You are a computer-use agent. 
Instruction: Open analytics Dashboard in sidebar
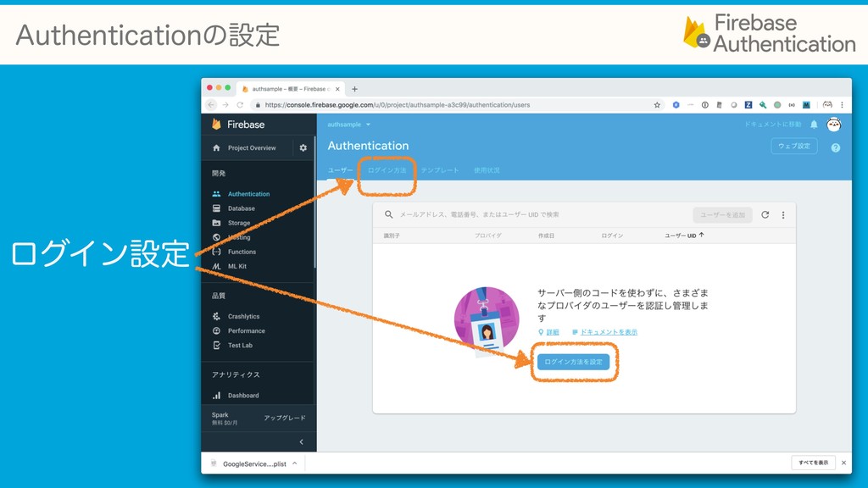[243, 396]
